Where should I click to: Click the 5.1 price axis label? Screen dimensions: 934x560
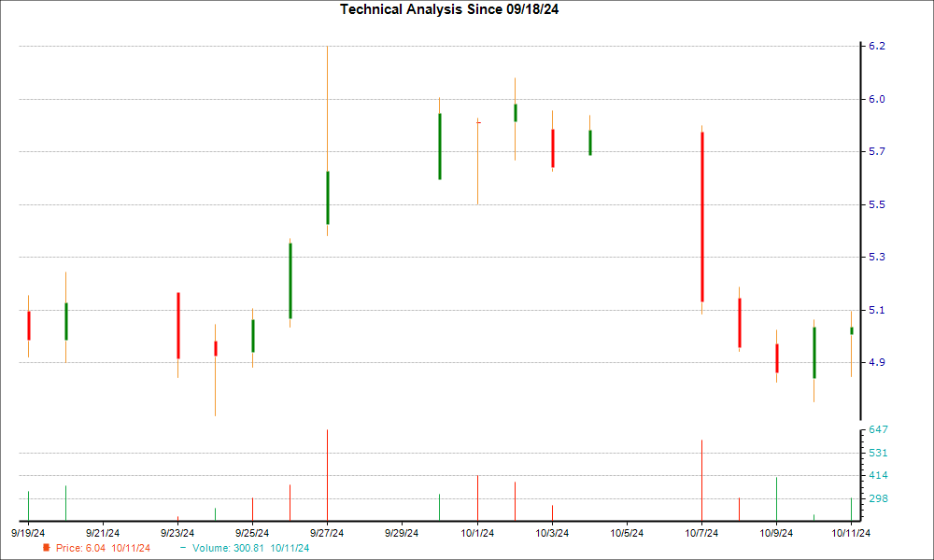877,310
